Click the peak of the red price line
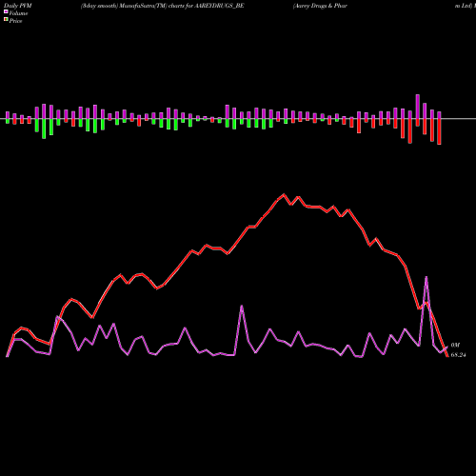The width and height of the screenshot is (476, 476). pyautogui.click(x=284, y=194)
